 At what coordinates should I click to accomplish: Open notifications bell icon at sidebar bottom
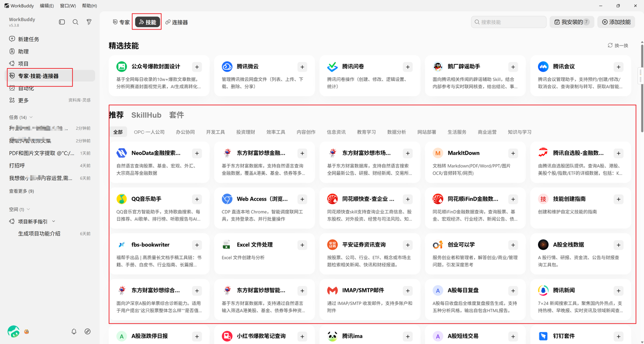point(74,331)
